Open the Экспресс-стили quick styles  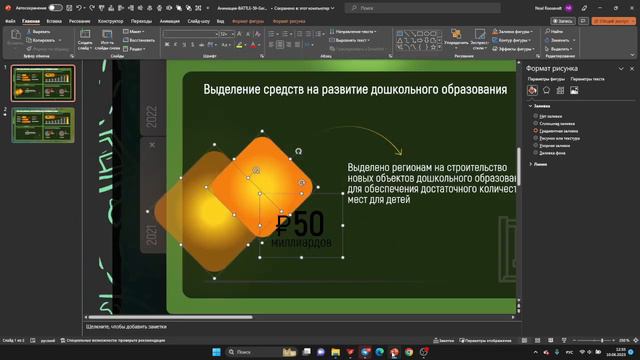pos(480,40)
